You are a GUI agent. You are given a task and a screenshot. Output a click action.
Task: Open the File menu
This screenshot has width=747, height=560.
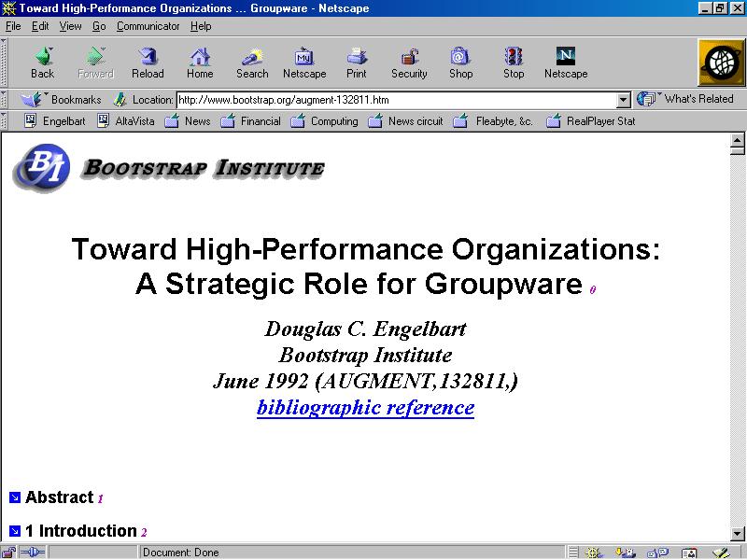pos(13,26)
